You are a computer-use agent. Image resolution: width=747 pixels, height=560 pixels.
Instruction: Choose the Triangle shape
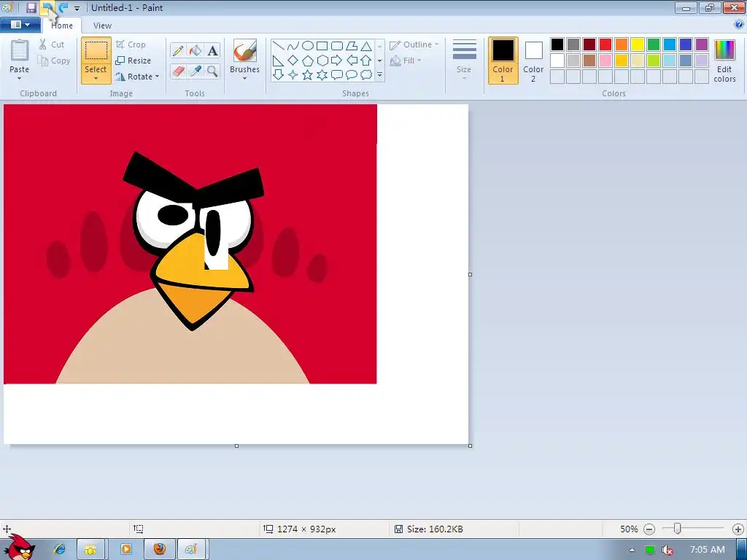tap(366, 46)
